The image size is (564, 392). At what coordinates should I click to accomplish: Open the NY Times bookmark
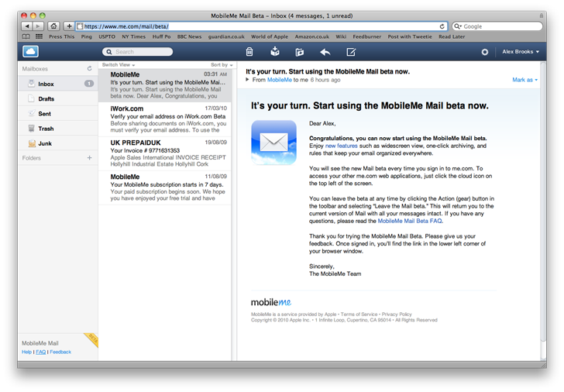[133, 36]
